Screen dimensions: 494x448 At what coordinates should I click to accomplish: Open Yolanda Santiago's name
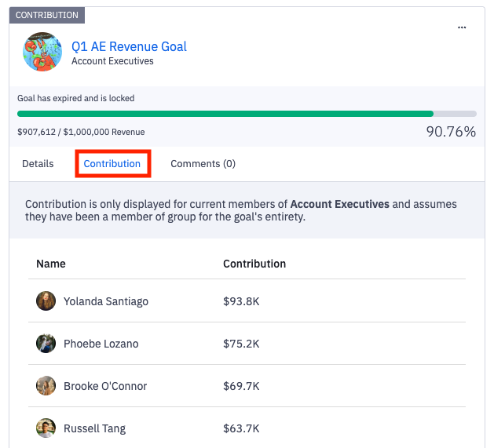coord(106,301)
